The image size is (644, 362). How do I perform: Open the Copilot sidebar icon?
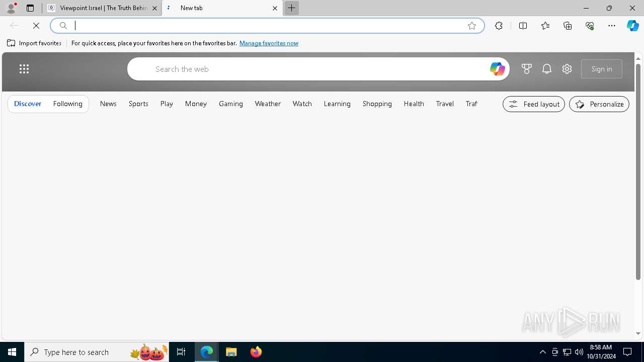[633, 26]
